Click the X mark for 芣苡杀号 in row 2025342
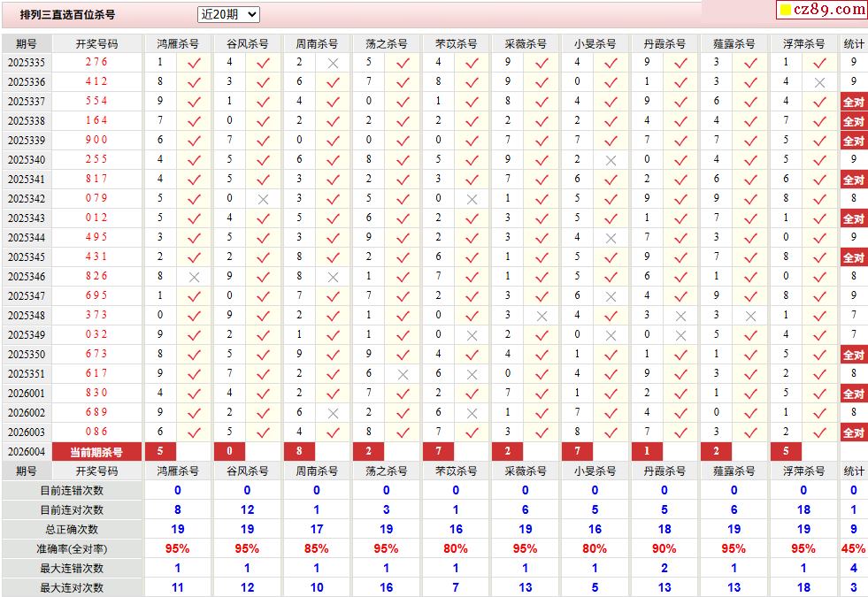868x597 pixels. pyautogui.click(x=472, y=199)
